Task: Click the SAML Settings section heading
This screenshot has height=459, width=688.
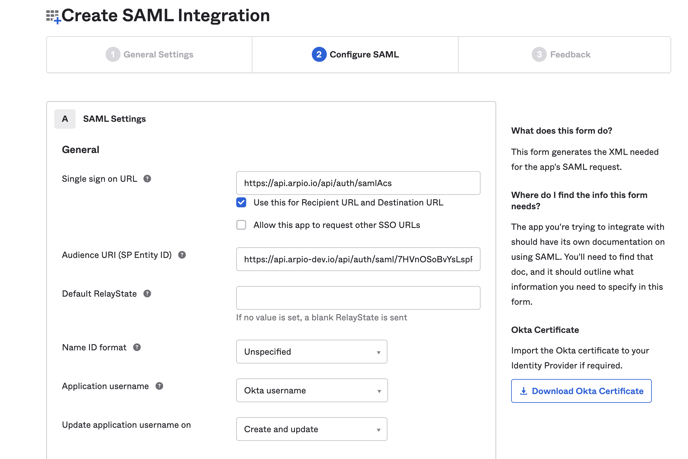Action: click(x=115, y=119)
